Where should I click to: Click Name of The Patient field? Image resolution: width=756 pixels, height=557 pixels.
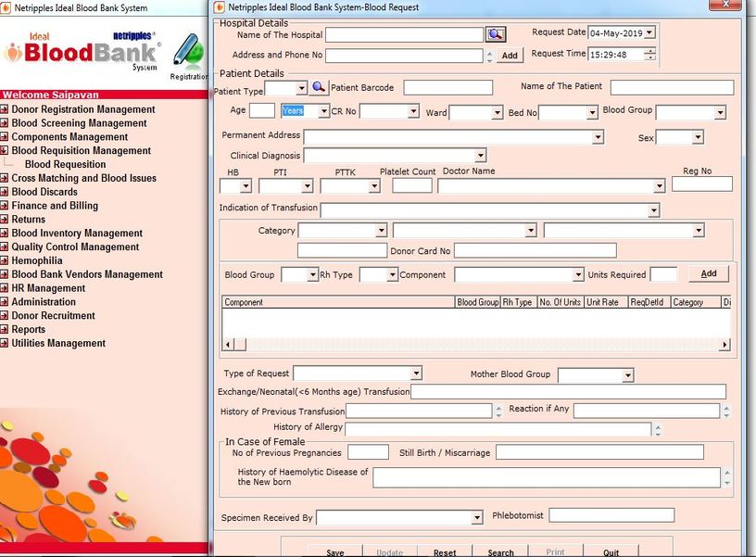672,87
